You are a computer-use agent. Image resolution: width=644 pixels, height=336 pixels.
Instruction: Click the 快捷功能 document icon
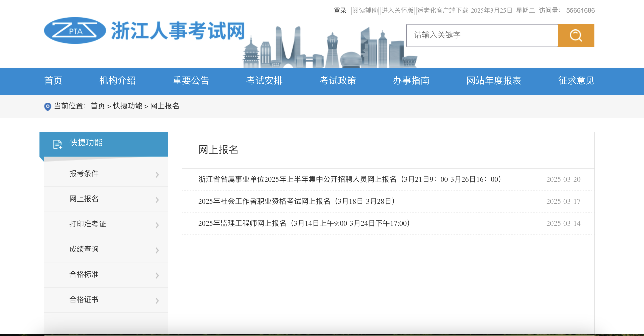pos(58,144)
